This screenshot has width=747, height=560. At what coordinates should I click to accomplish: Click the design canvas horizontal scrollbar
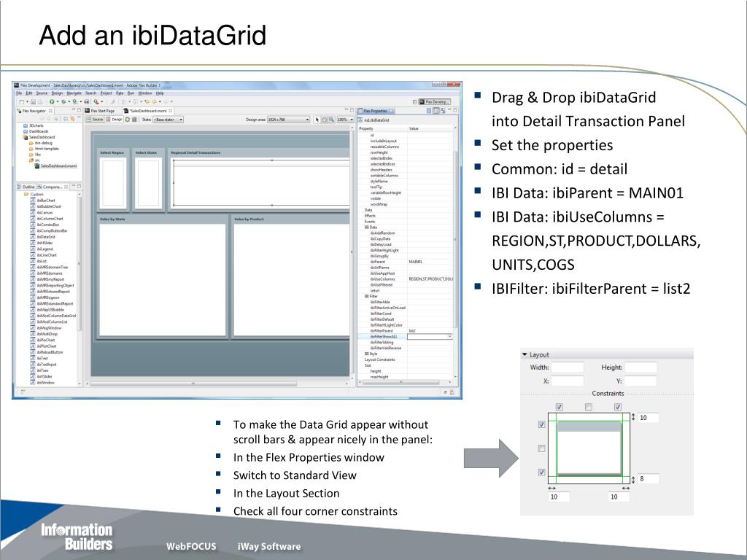(x=193, y=383)
